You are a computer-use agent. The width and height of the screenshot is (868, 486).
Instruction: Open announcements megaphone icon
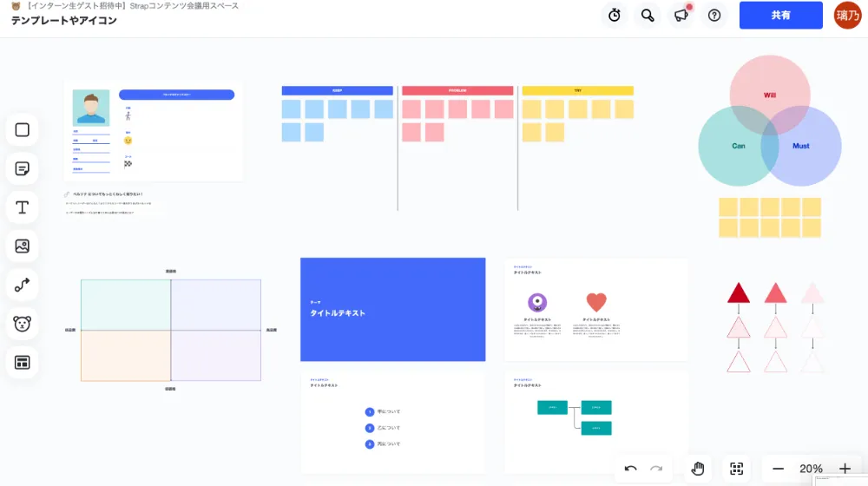[x=681, y=16]
